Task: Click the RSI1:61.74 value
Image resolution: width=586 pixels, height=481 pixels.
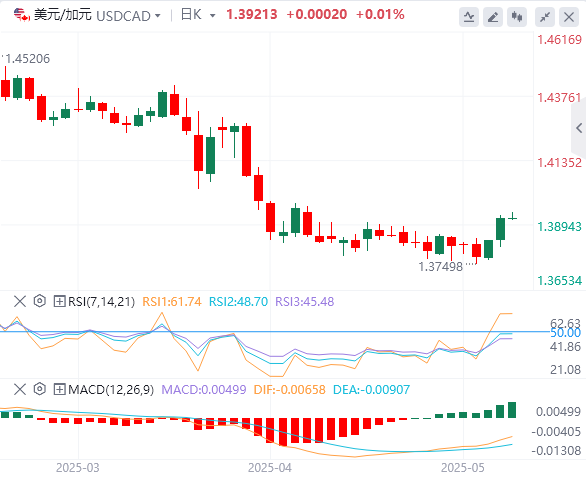Action: pyautogui.click(x=172, y=302)
